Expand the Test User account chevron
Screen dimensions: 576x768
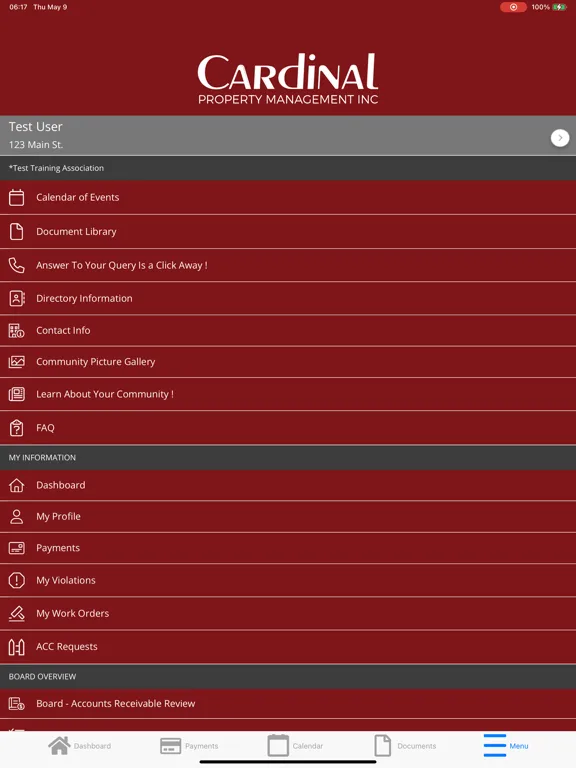click(x=560, y=138)
